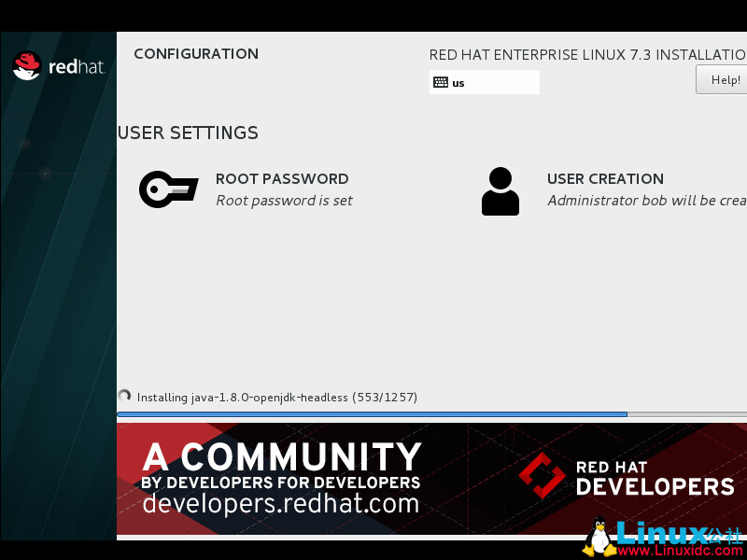Image resolution: width=747 pixels, height=560 pixels.
Task: Open the USER CREATION settings
Action: [x=606, y=178]
